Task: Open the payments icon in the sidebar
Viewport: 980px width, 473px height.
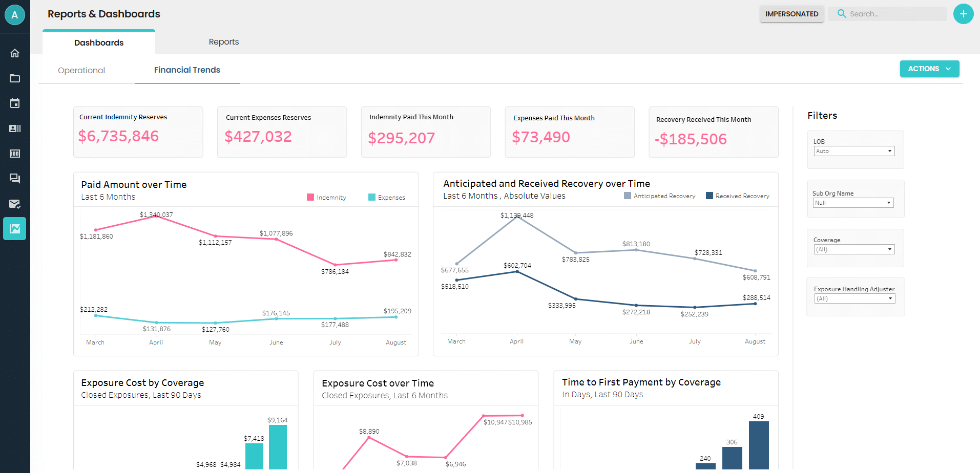Action: [15, 153]
